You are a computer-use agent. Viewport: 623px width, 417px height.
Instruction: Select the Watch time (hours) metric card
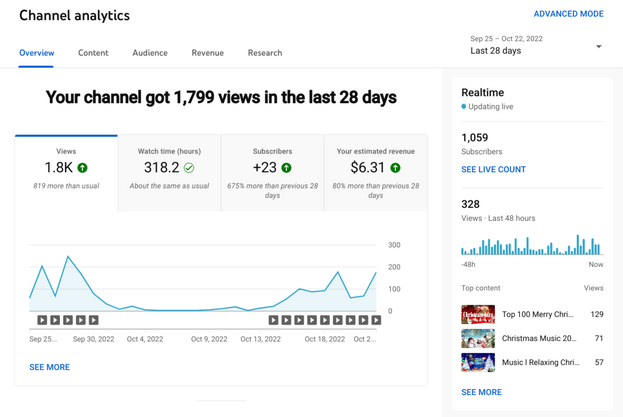click(x=169, y=172)
